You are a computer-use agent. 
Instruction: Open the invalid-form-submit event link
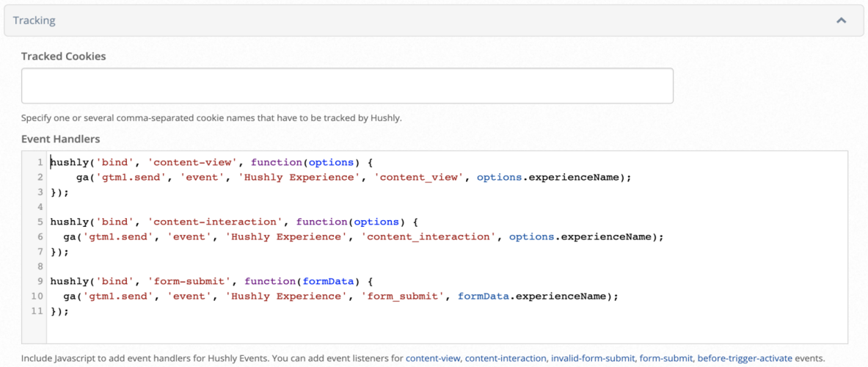pos(593,358)
